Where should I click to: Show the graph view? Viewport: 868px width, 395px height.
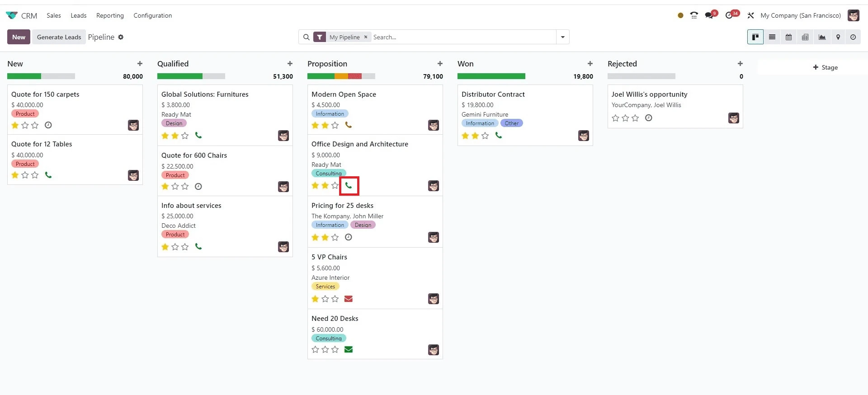[822, 37]
